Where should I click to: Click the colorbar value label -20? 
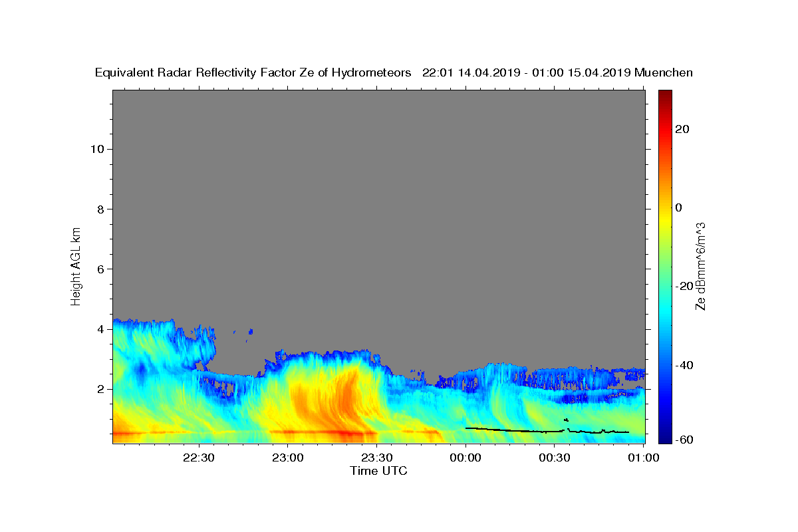coord(684,287)
